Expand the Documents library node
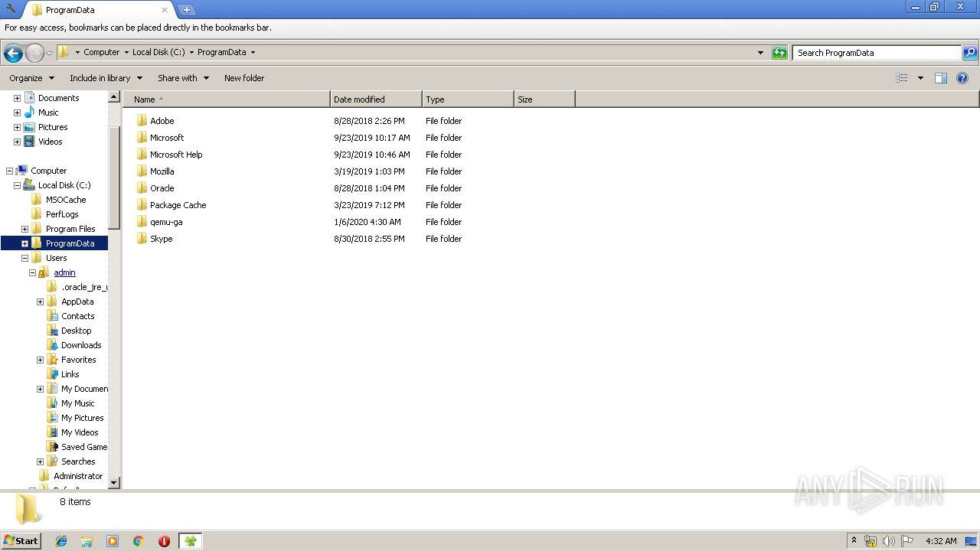The image size is (980, 551). (17, 98)
